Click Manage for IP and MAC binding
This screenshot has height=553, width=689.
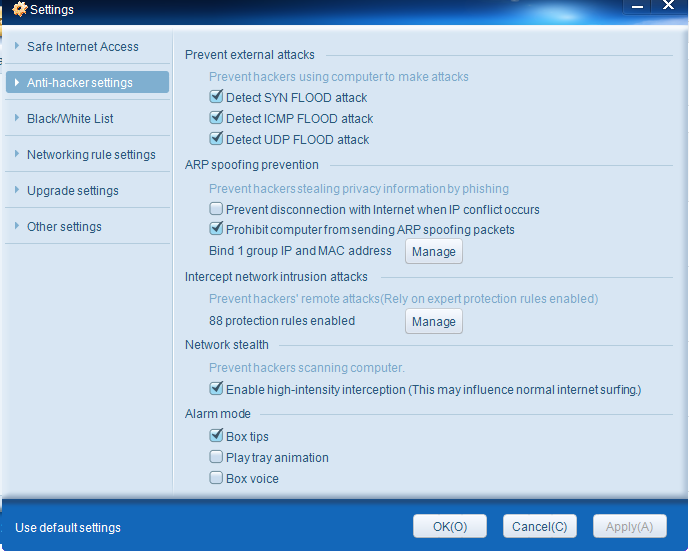pos(434,251)
